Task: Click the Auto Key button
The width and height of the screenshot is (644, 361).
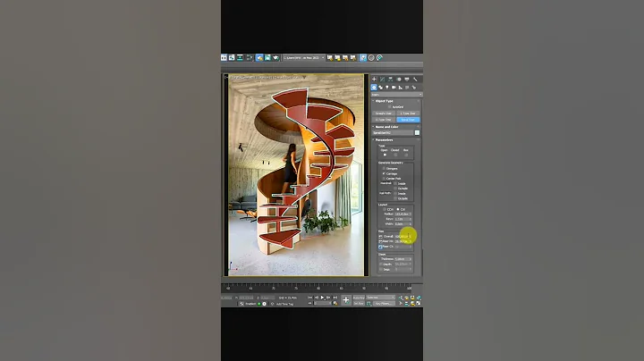Action: [x=359, y=297]
